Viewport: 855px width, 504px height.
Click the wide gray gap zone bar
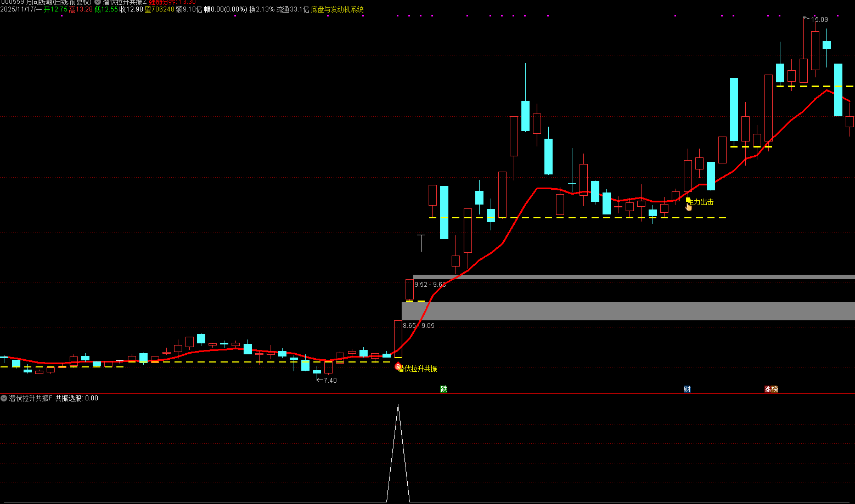tap(628, 311)
